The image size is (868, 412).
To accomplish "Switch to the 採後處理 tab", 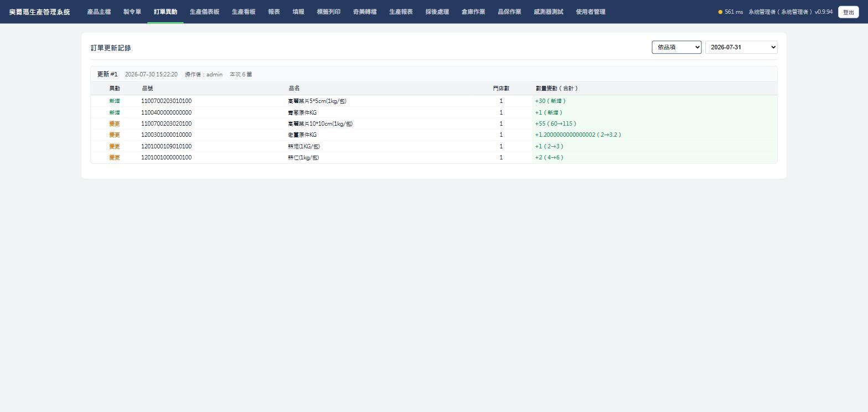I will tap(437, 12).
